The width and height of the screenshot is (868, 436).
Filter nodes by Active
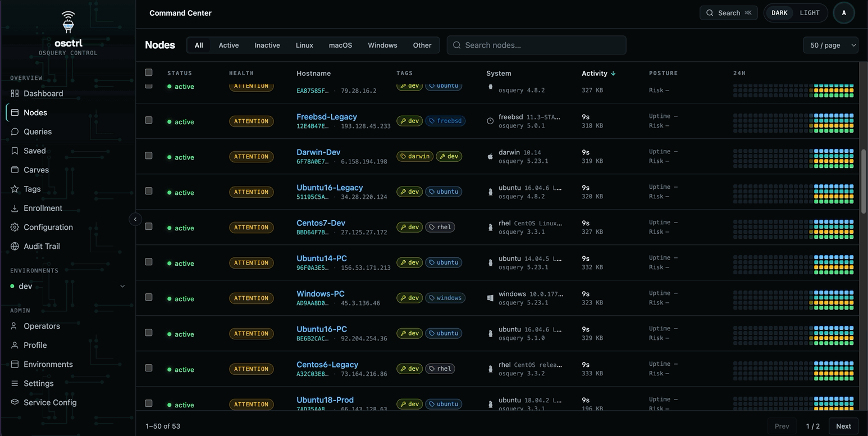point(229,45)
